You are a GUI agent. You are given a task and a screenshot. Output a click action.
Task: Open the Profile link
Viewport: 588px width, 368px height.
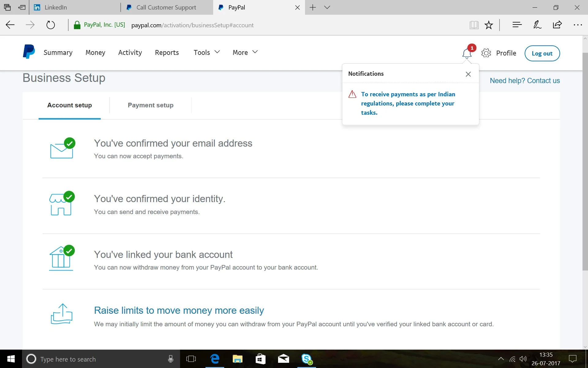[506, 53]
